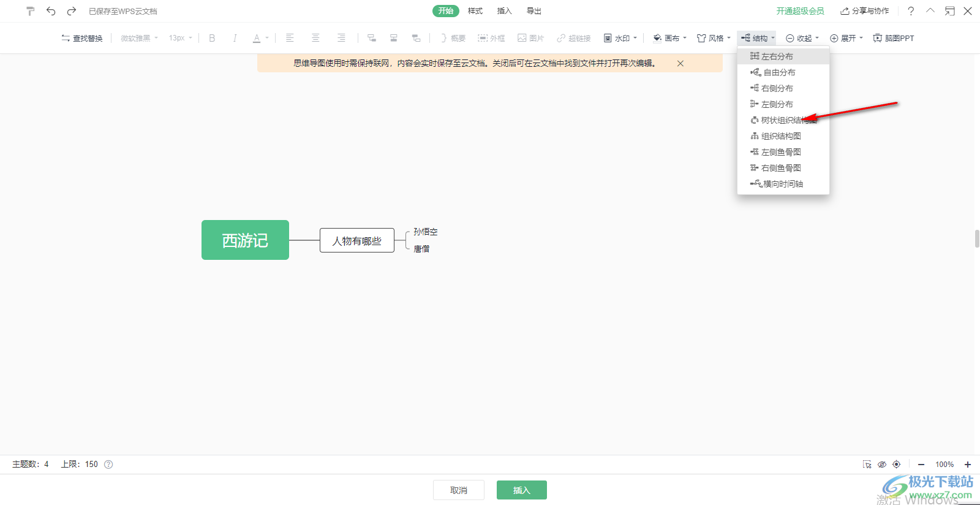Open the 风格 style dropdown
The width and height of the screenshot is (980, 505).
714,38
